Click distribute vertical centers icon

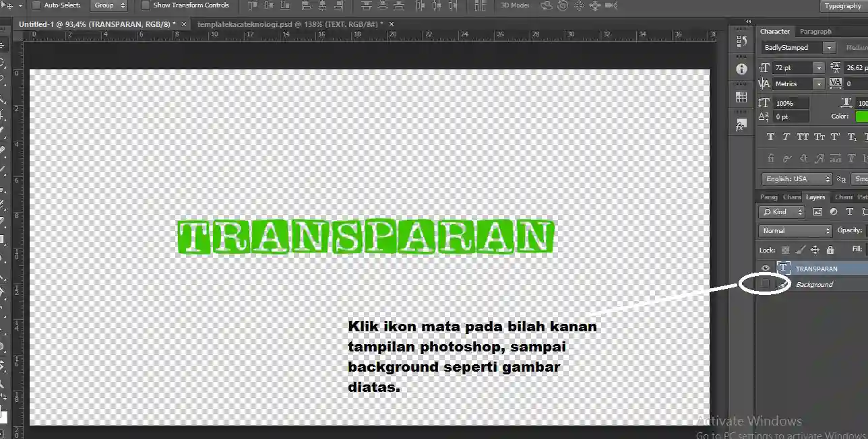click(x=383, y=5)
